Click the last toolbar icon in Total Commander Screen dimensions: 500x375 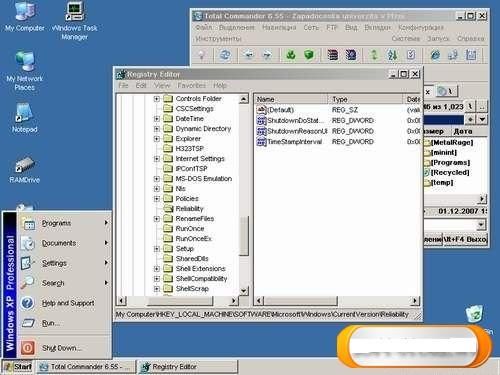pos(471,55)
